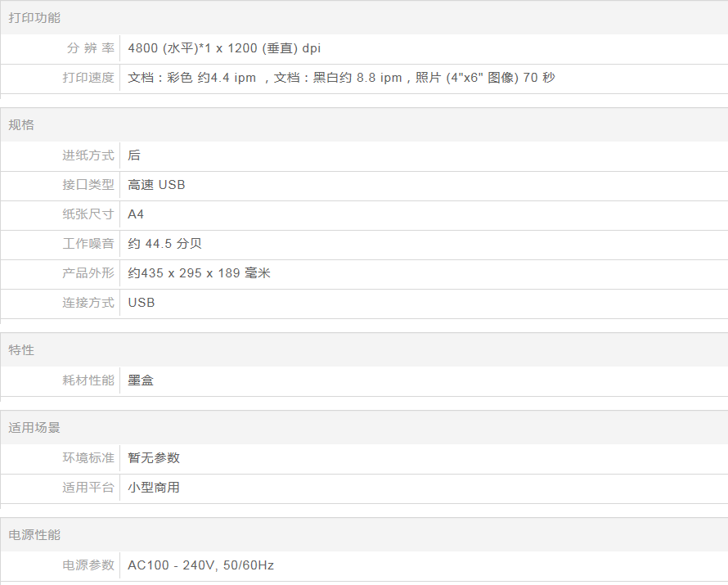The width and height of the screenshot is (728, 585).
Task: Select the 高速 USB value
Action: coord(156,185)
